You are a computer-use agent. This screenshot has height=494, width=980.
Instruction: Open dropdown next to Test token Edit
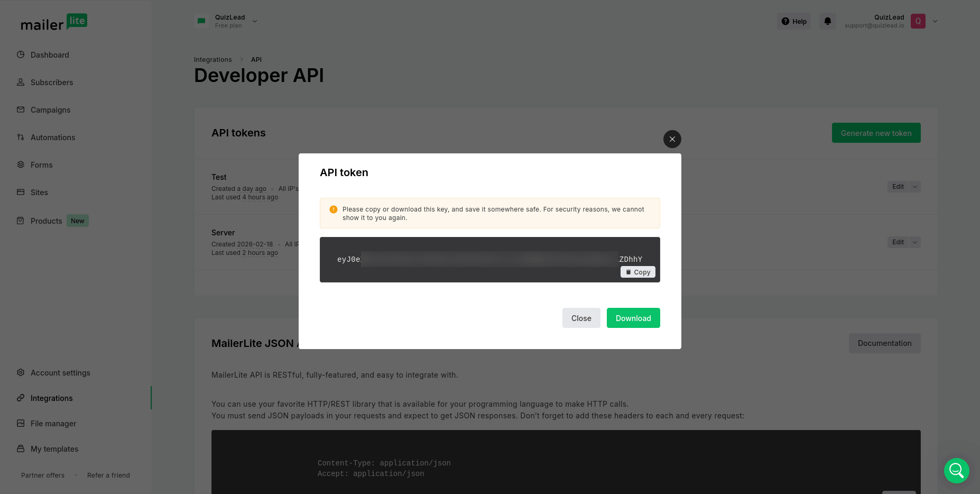click(x=914, y=187)
